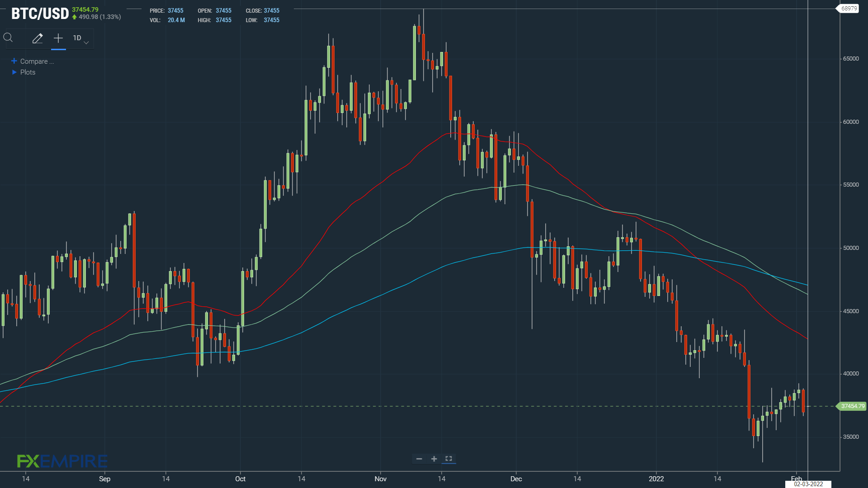The width and height of the screenshot is (868, 488).
Task: Click the 40000 price axis label
Action: click(x=851, y=374)
